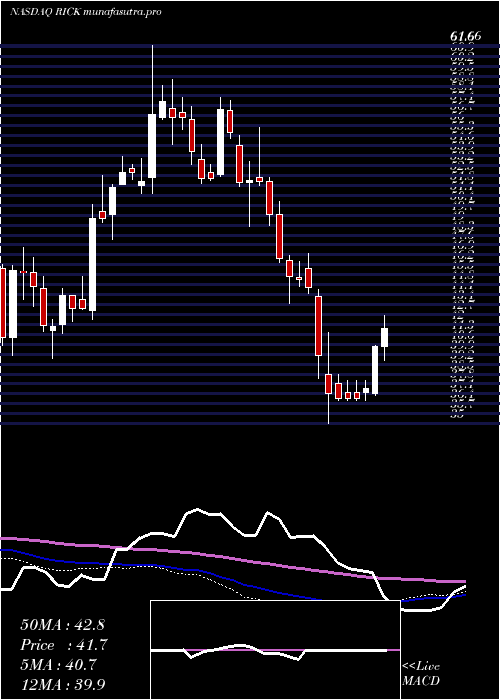The image size is (500, 700).
Task: Click the 'NASDAQ RICK munafasutra.pro' chart title
Action: pyautogui.click(x=85, y=12)
